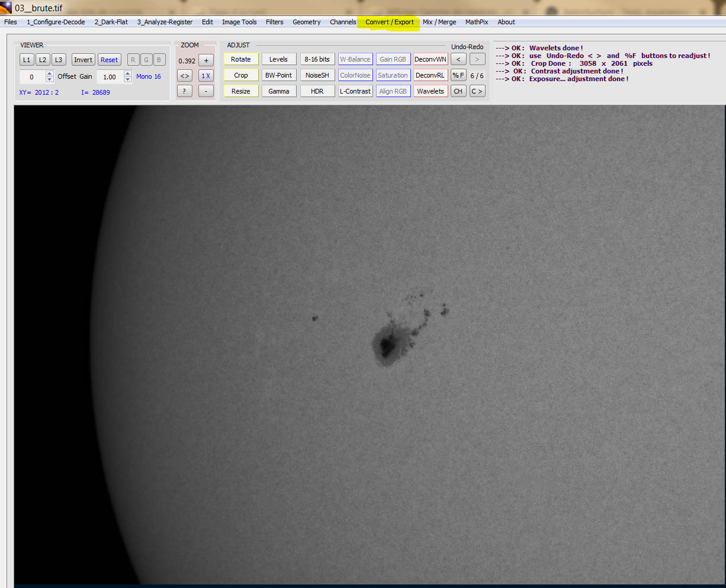
Task: Click the Saturation button
Action: coord(393,75)
